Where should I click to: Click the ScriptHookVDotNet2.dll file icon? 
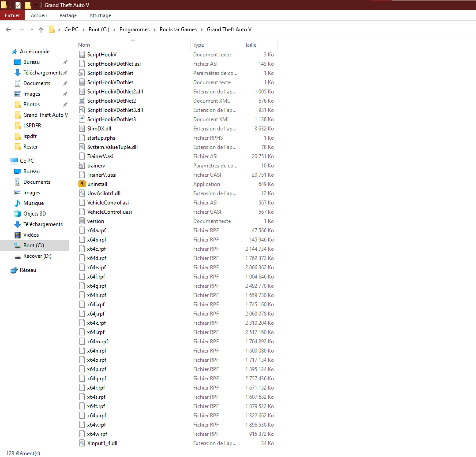coord(82,92)
